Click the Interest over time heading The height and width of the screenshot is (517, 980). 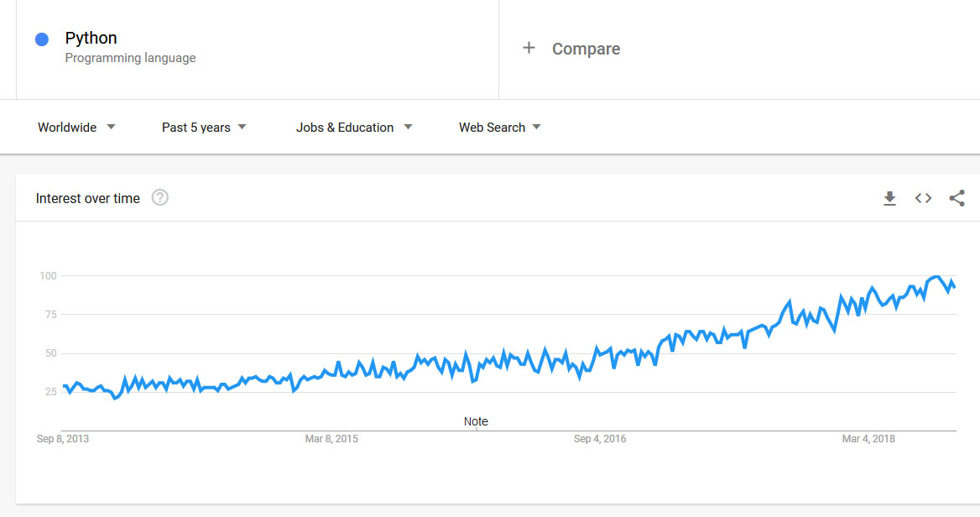(88, 199)
